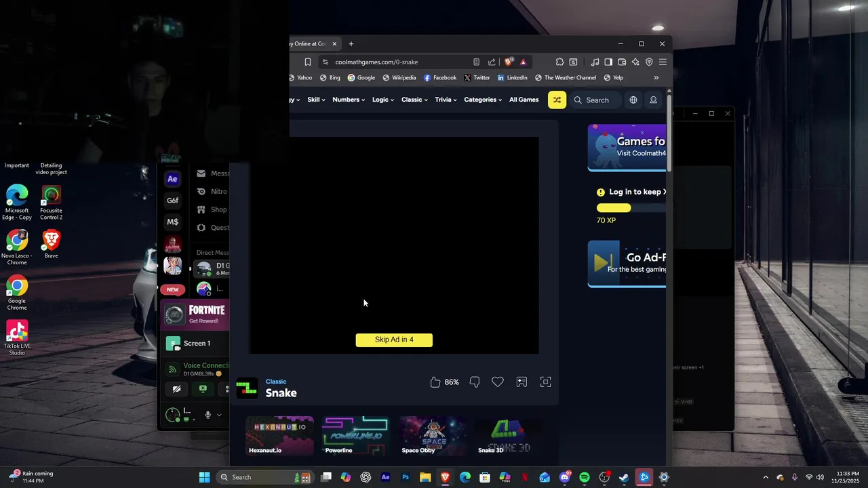This screenshot has height=488, width=868.
Task: Click the yellow XP progress bar
Action: coord(614,208)
